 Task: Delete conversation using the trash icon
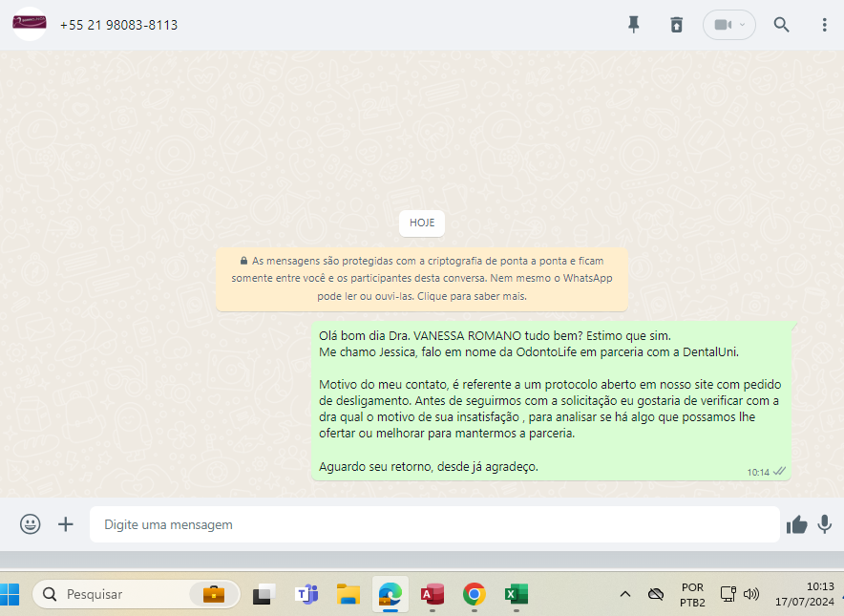pos(677,25)
